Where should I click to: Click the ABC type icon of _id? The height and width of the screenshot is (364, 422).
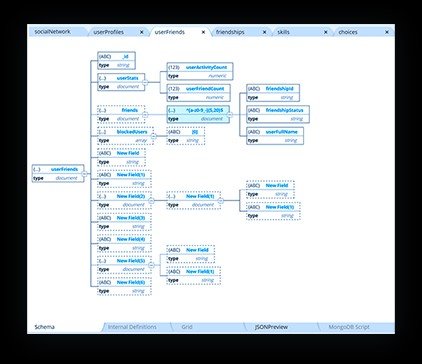105,56
